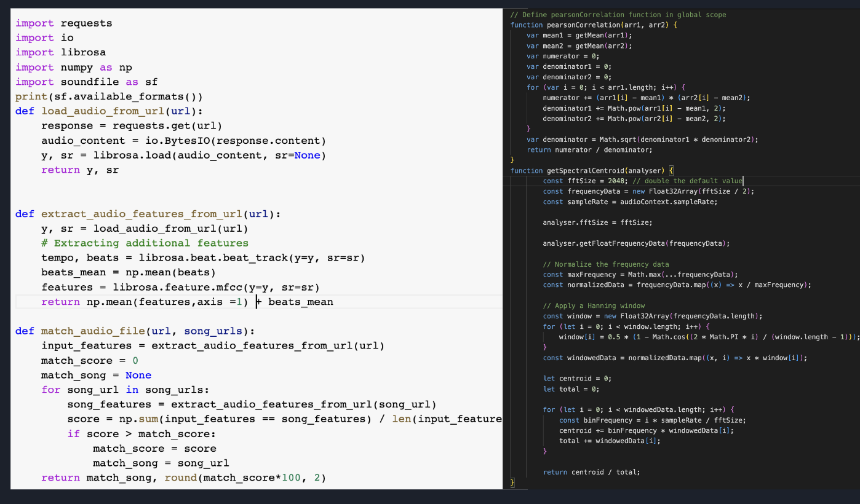Click the 'import librosa' line
860x504 pixels.
(x=60, y=53)
